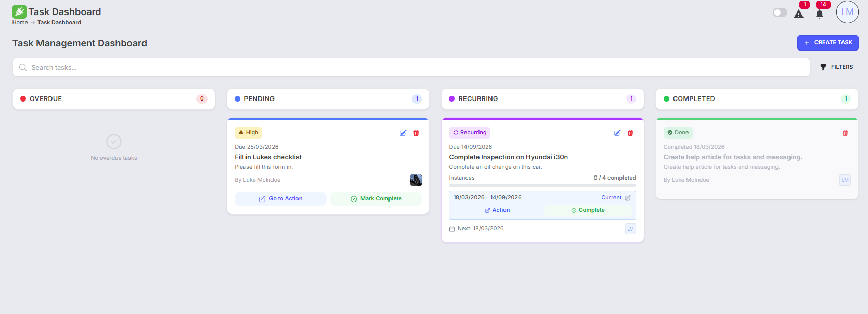
Task: Open the Filters panel
Action: [836, 67]
